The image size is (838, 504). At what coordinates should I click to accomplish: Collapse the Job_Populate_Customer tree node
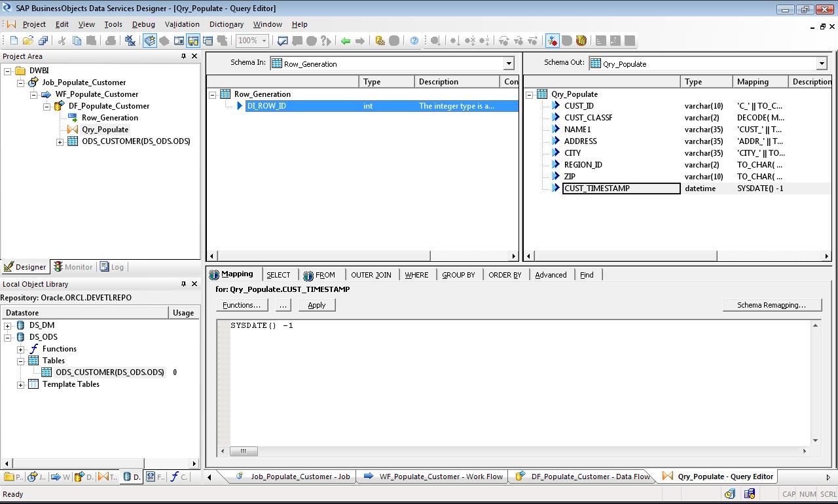20,82
